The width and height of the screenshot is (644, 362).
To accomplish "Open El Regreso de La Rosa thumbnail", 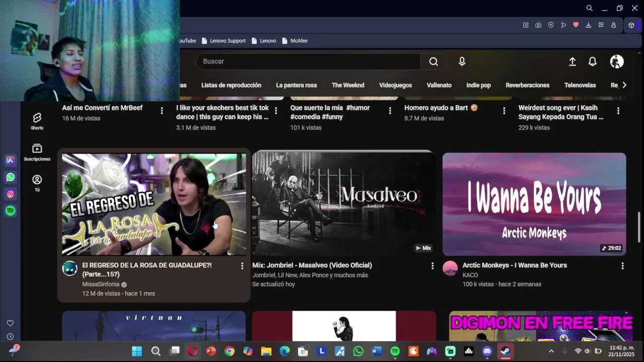I will pos(154,205).
